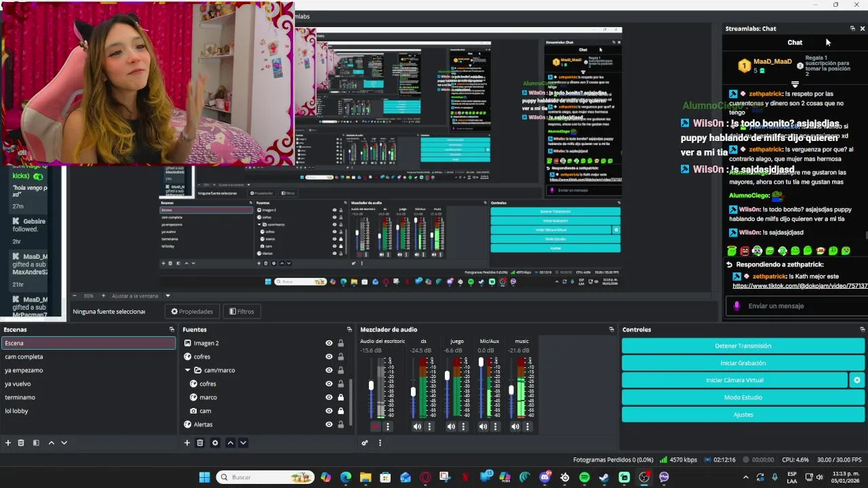Open source properties gear in Fuentes toolbar
The image size is (868, 488).
pyautogui.click(x=215, y=443)
